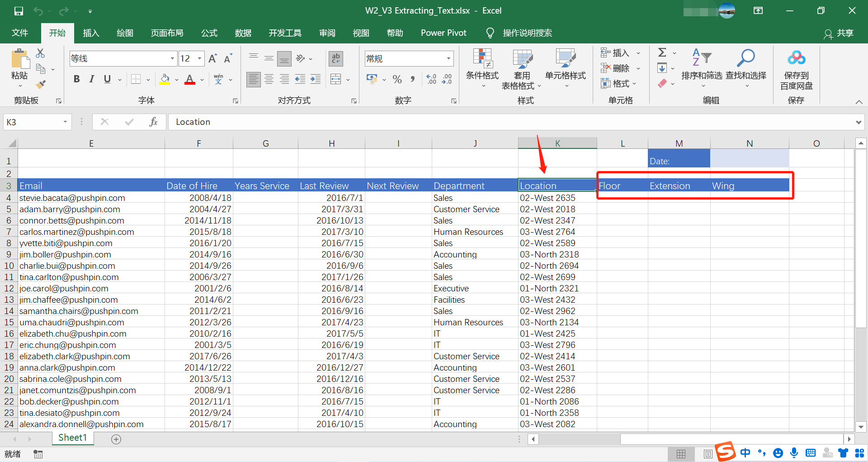The width and height of the screenshot is (868, 462).
Task: Open fill color yellow bucket
Action: click(165, 79)
